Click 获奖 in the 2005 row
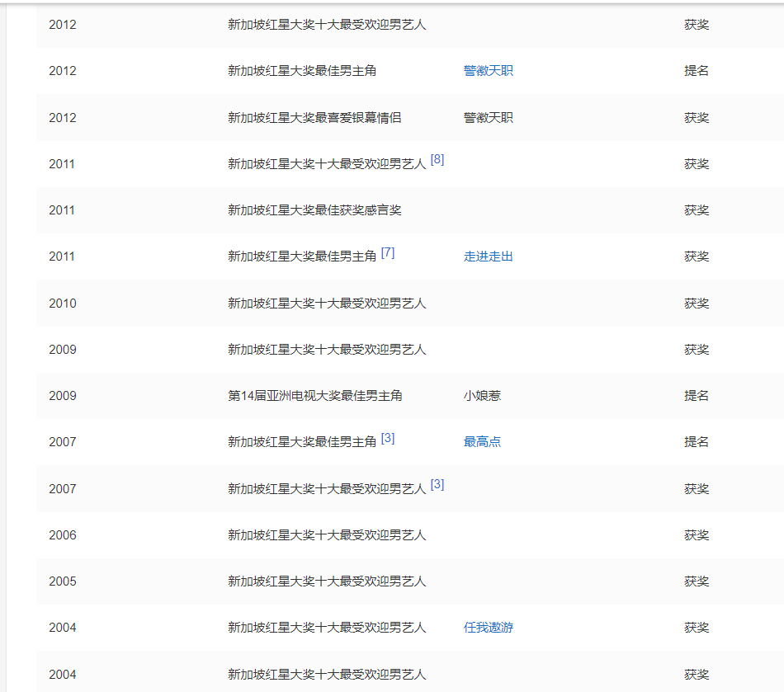 [697, 581]
